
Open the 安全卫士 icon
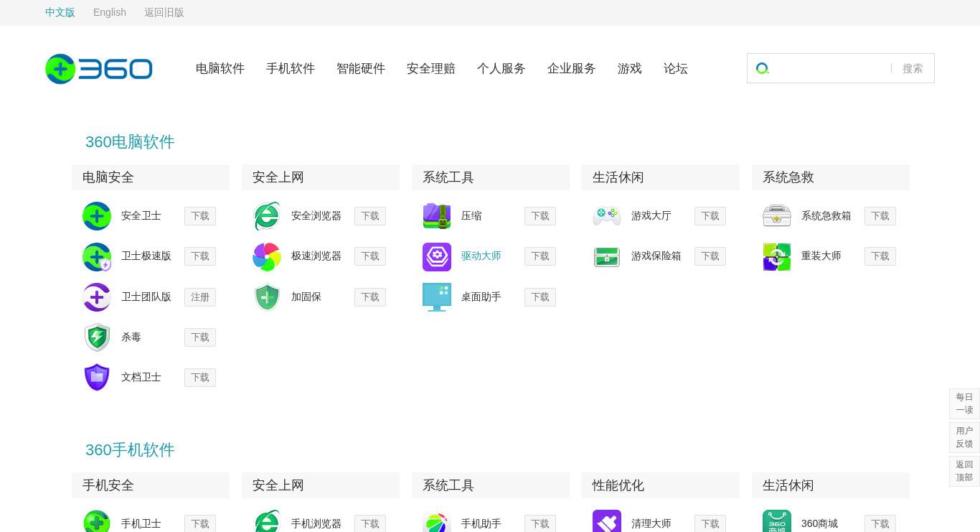tap(97, 216)
